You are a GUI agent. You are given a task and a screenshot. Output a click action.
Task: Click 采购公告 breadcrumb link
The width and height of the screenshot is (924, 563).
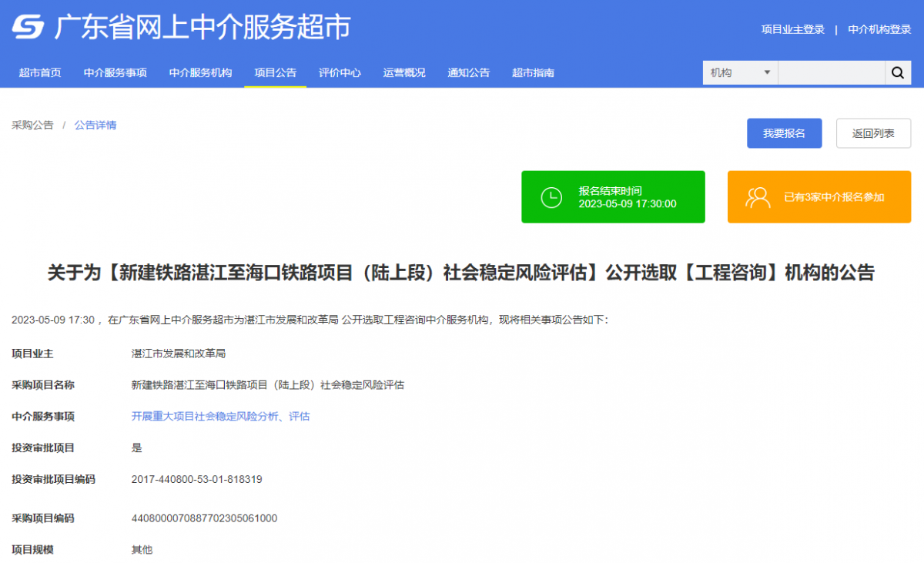pyautogui.click(x=32, y=125)
